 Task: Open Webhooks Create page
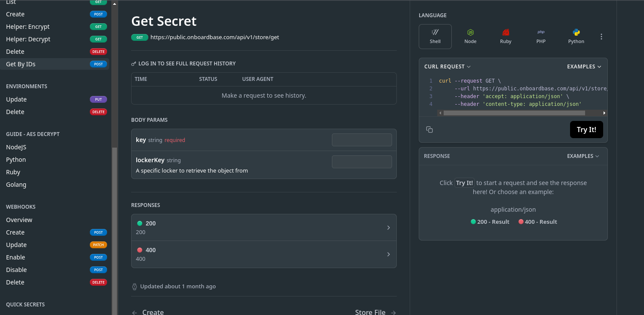tap(55, 232)
